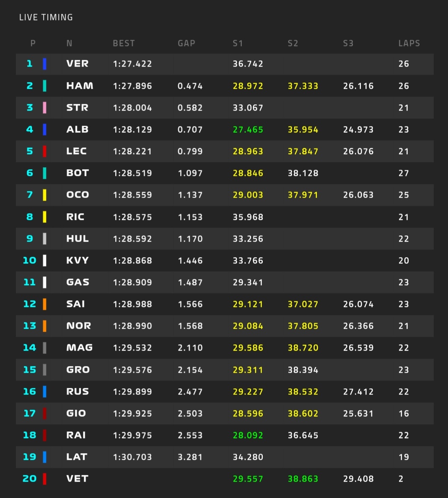Click the P position column header
The height and width of the screenshot is (498, 448).
(33, 43)
